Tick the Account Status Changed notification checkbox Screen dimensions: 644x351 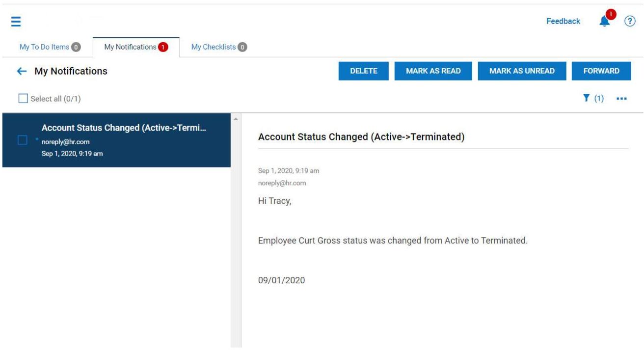click(x=23, y=140)
